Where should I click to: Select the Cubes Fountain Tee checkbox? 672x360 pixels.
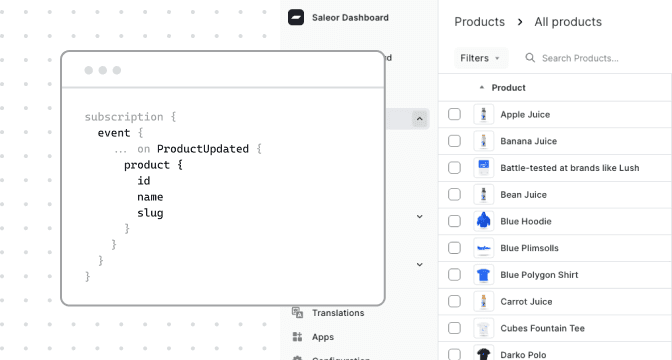(454, 328)
